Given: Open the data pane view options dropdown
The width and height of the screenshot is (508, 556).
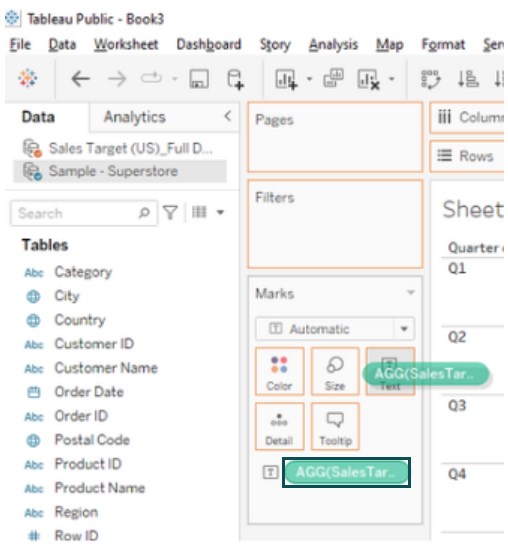Looking at the screenshot, I should [x=220, y=212].
